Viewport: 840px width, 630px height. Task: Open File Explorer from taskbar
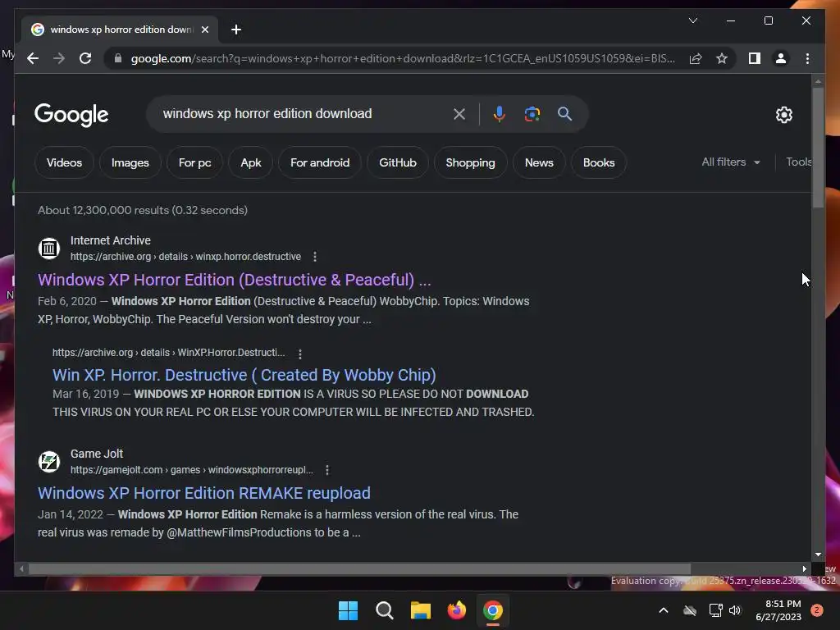(421, 610)
